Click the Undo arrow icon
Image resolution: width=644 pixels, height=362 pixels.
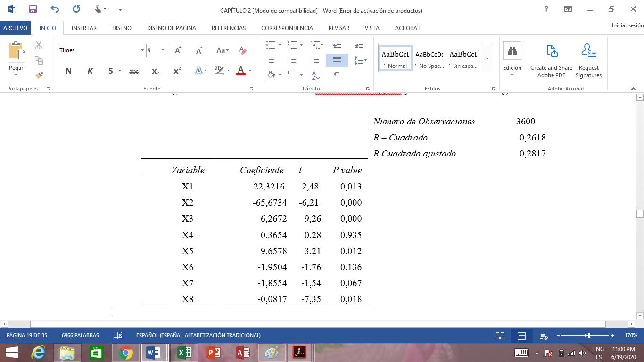point(55,9)
